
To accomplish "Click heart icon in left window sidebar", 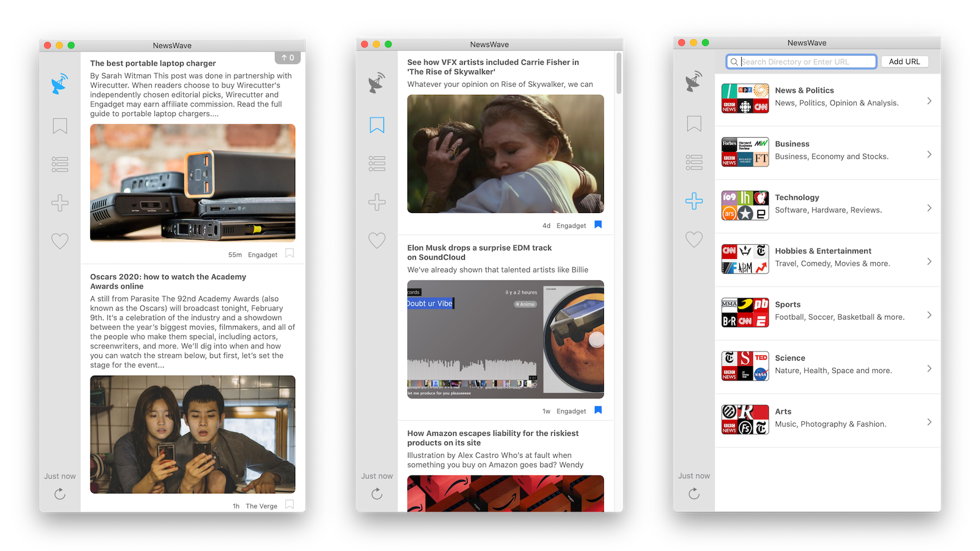I will (59, 241).
